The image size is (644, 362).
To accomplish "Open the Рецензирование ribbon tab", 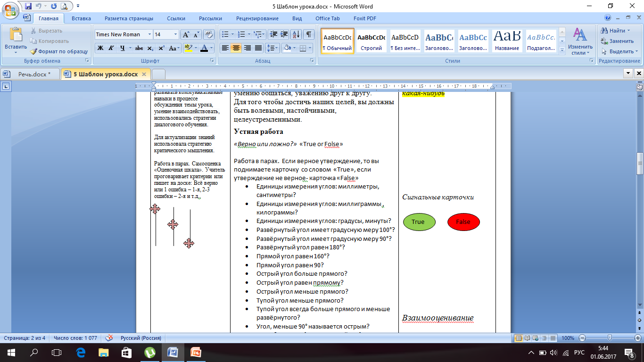I will coord(257,18).
